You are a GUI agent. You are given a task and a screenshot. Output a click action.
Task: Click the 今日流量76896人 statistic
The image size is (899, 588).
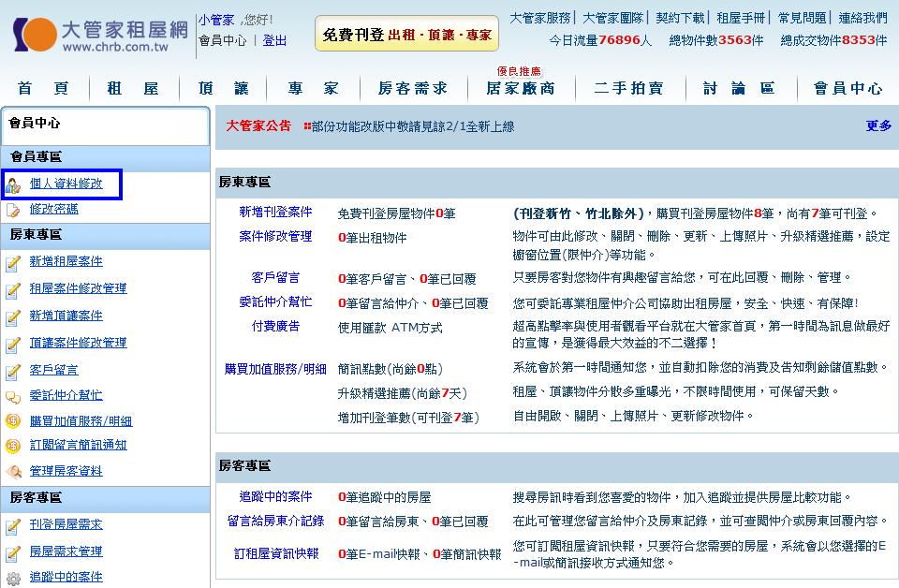tap(600, 40)
